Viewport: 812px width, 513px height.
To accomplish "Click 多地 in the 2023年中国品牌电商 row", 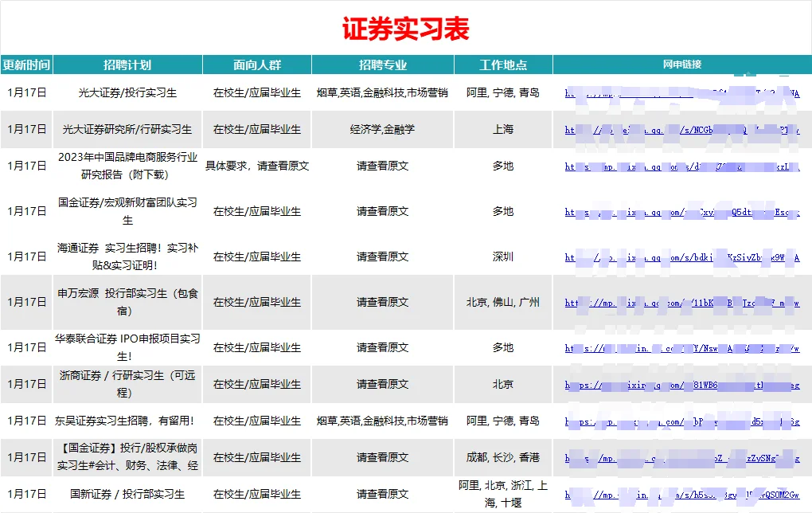I will [x=503, y=166].
